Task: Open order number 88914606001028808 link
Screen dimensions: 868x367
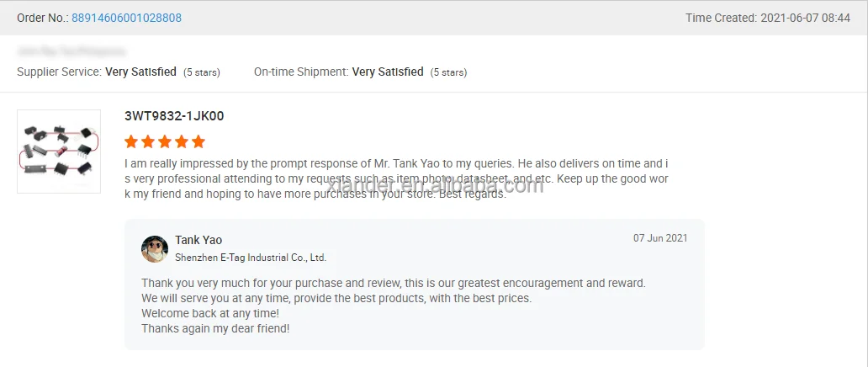Action: coord(126,18)
